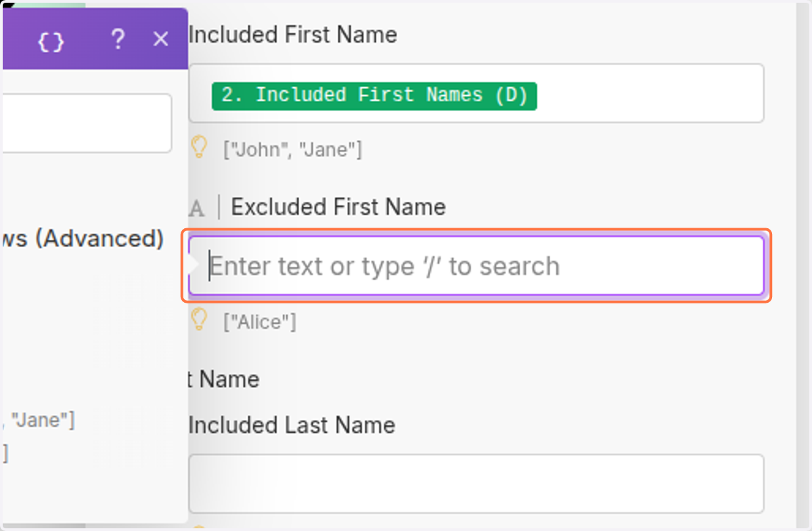Select the Excluded First Name label
The image size is (812, 531).
tap(338, 207)
